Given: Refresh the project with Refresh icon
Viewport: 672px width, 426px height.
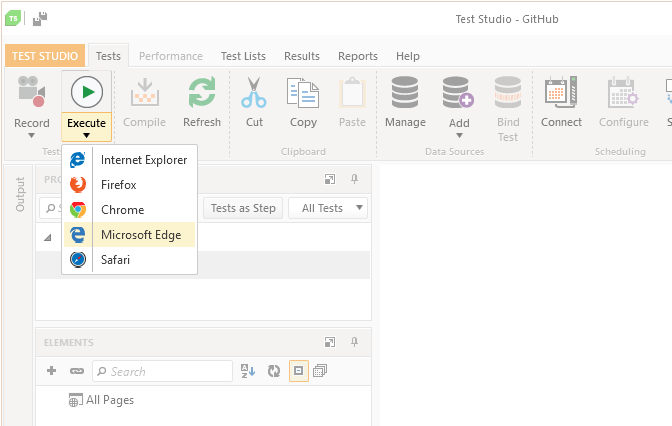Looking at the screenshot, I should 202,92.
